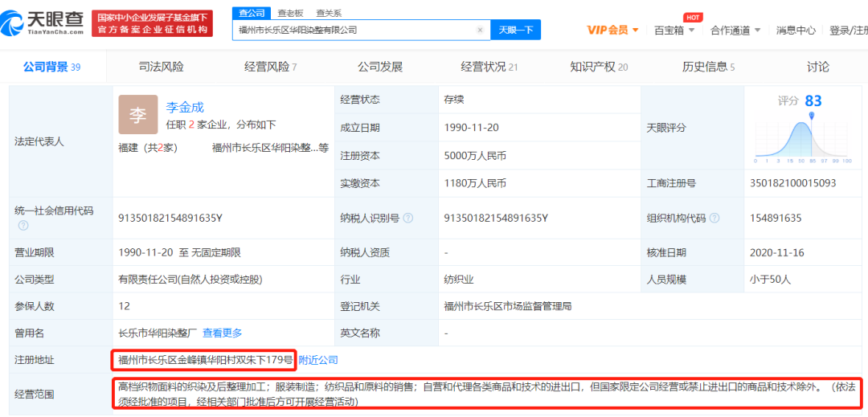868x417 pixels.
Task: Open the 公司发展 tab
Action: (380, 67)
